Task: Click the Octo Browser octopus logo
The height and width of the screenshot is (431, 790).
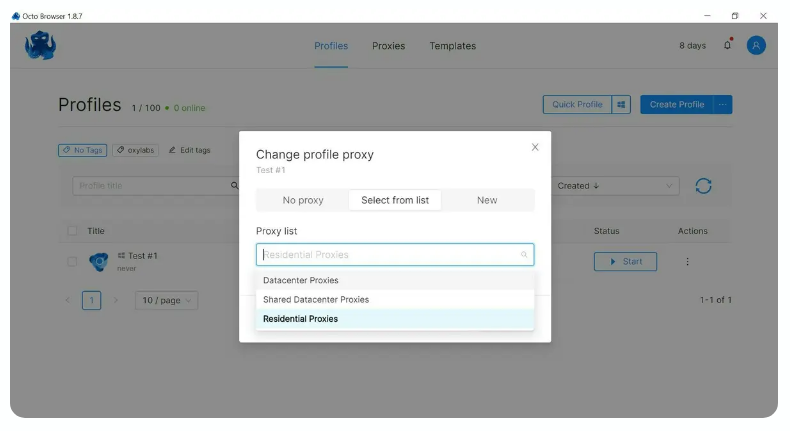Action: tap(41, 45)
